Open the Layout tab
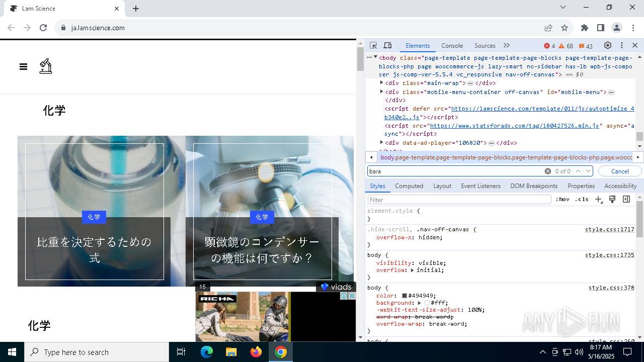This screenshot has height=362, width=644. point(442,186)
